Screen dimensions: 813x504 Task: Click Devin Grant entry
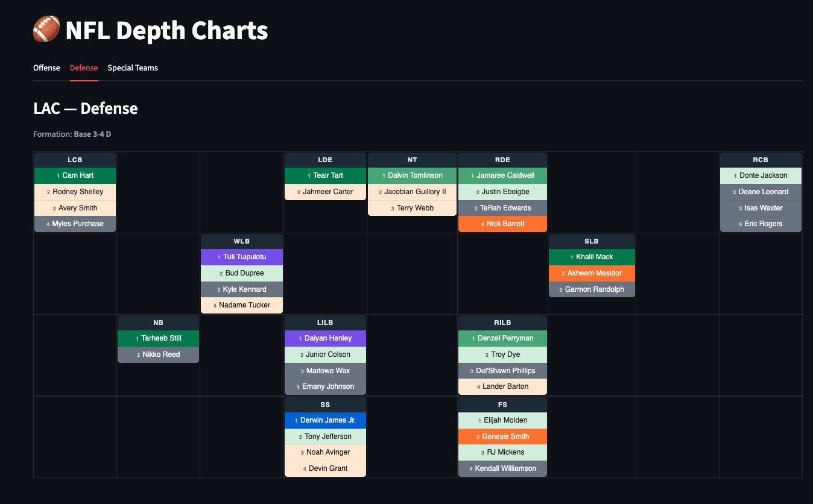pos(325,468)
